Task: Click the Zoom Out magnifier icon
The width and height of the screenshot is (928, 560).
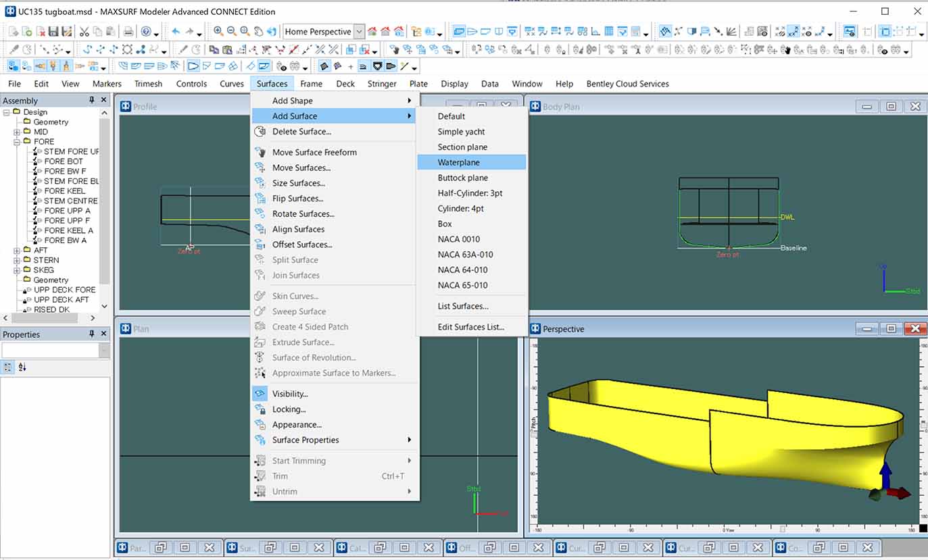Action: coord(232,31)
